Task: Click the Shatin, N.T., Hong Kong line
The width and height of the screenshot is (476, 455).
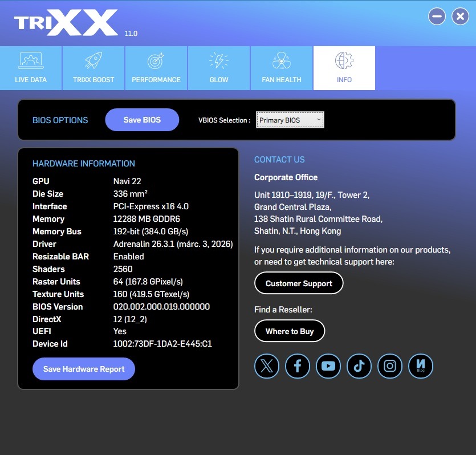Action: point(298,231)
